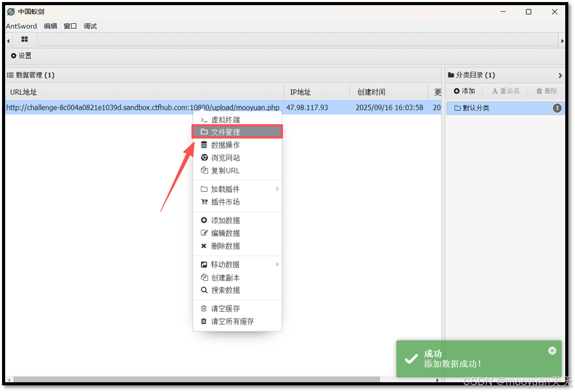Click the 删除 category button
Viewport: 575px width, 392px height.
(547, 91)
